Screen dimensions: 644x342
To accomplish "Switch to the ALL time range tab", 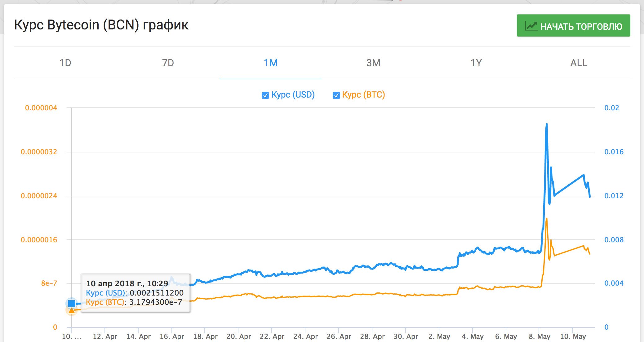I will tap(579, 63).
